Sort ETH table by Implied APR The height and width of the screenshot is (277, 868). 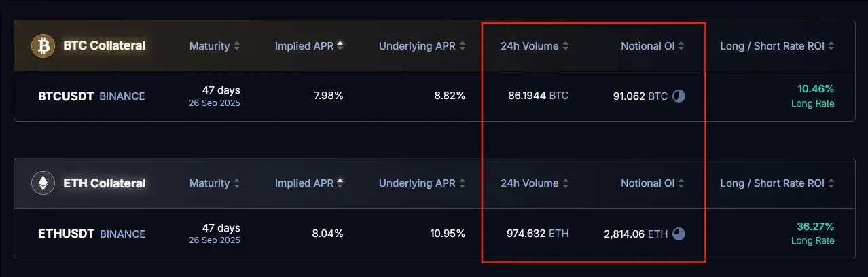click(309, 183)
